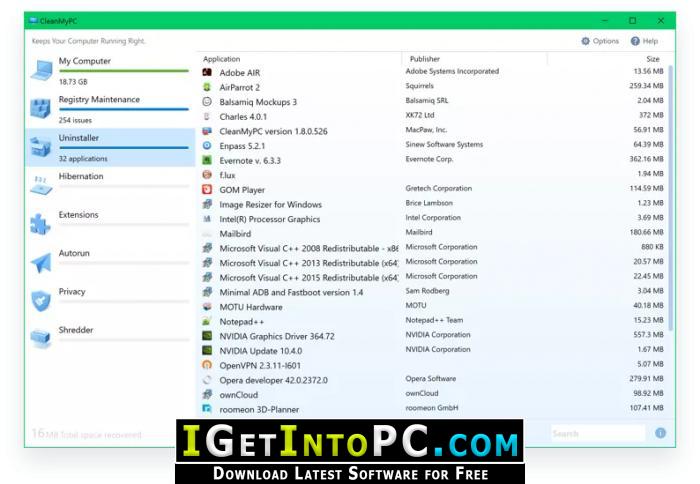
Task: Click the Registry Maintenance blue progress bar
Action: 124,109
